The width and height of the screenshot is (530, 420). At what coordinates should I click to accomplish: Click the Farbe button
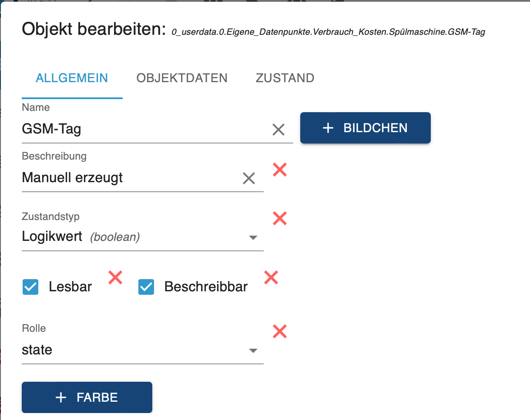coord(87,397)
